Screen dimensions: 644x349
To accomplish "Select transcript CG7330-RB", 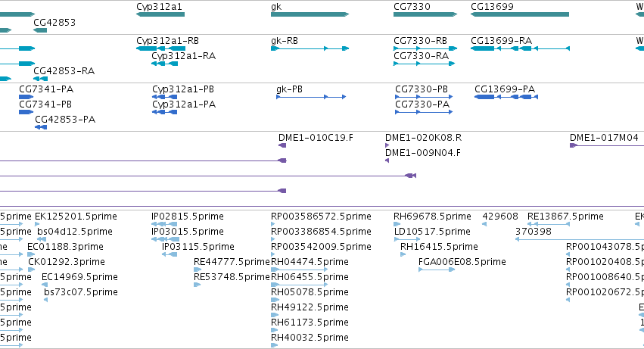I will click(420, 41).
